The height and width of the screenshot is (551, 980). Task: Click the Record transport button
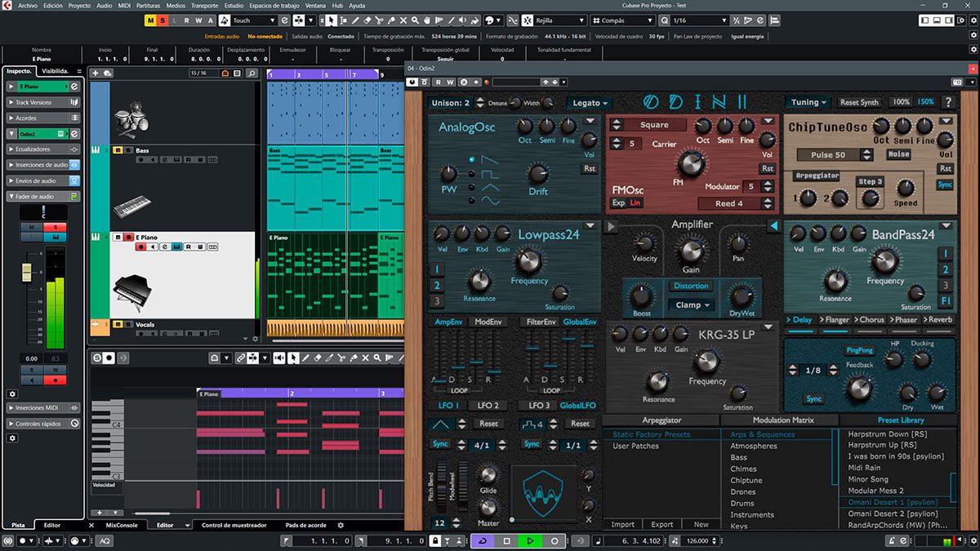[555, 540]
